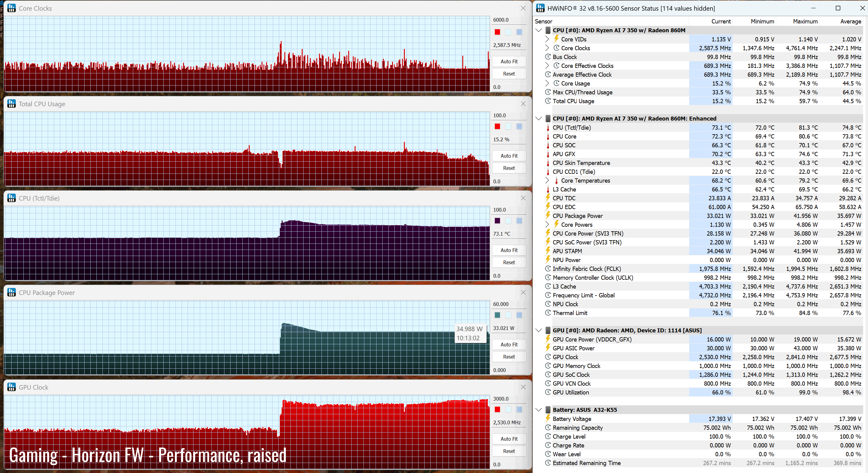Click the thermometer icon beside CPU (Tctl/Tdie)
The height and width of the screenshot is (473, 868).
click(x=548, y=128)
